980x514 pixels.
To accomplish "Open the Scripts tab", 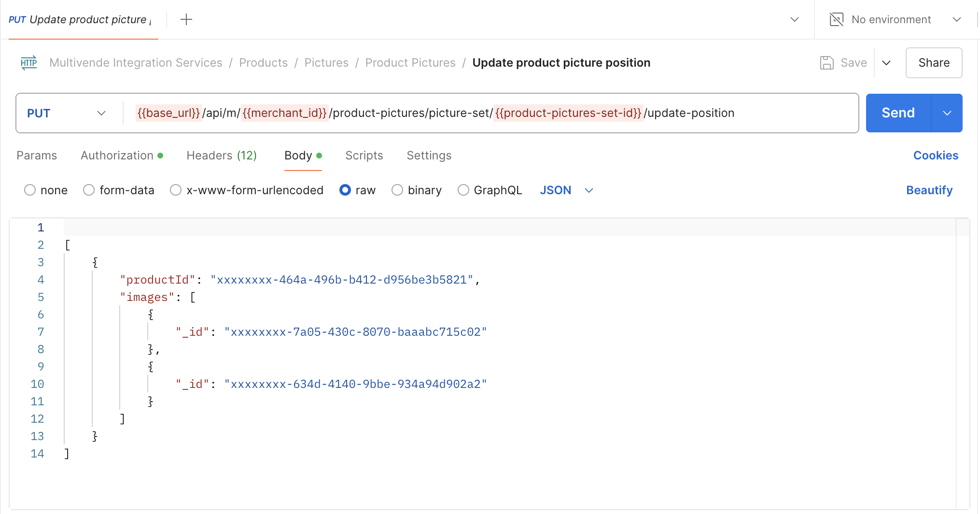I will (x=364, y=156).
